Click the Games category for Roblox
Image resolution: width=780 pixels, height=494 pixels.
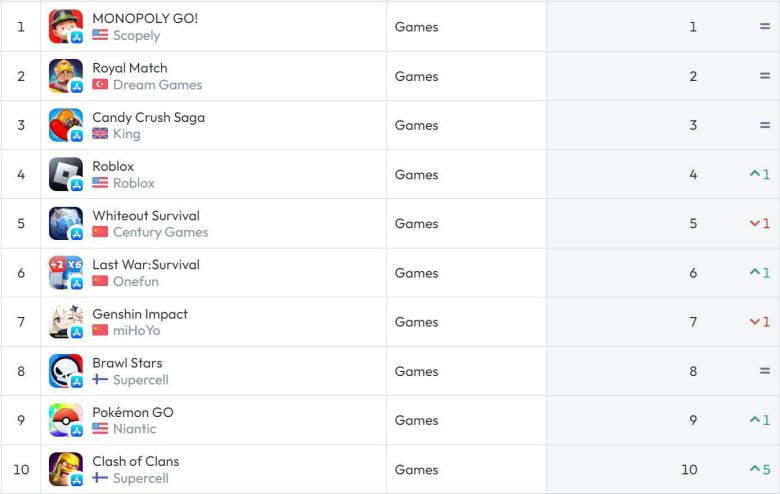coord(416,175)
